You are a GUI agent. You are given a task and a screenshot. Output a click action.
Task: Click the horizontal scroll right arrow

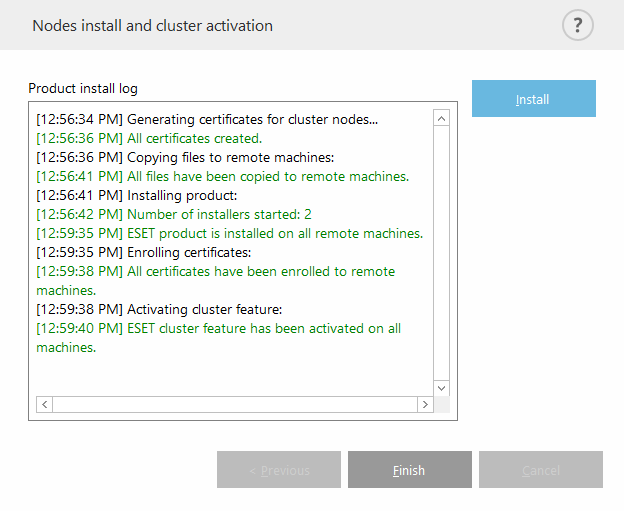pos(425,404)
